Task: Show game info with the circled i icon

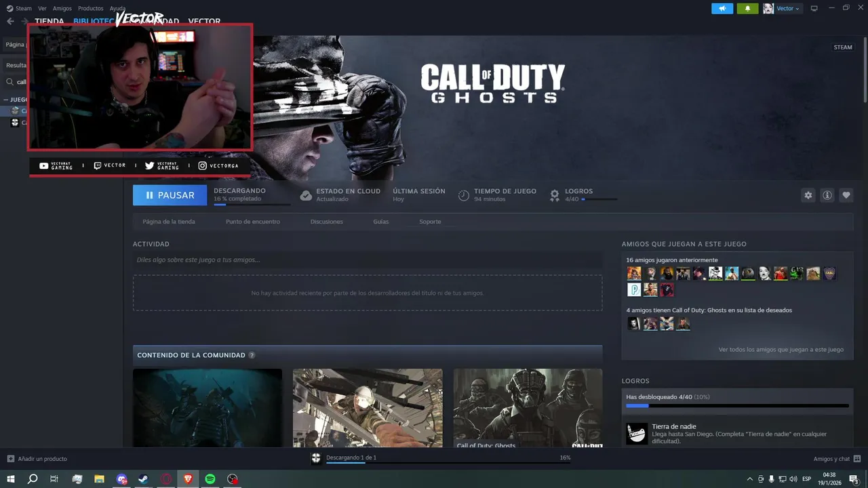Action: 827,195
